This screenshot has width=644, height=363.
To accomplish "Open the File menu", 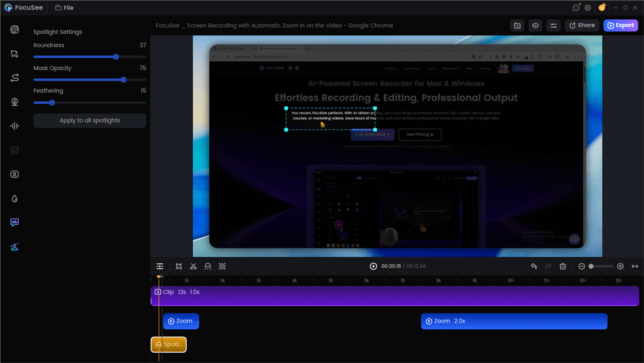I will (x=64, y=8).
